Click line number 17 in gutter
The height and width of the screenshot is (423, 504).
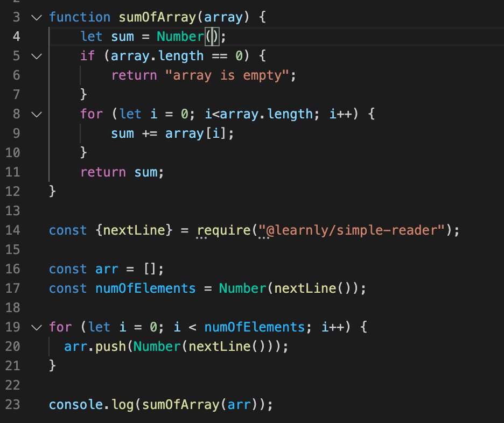[x=13, y=288]
